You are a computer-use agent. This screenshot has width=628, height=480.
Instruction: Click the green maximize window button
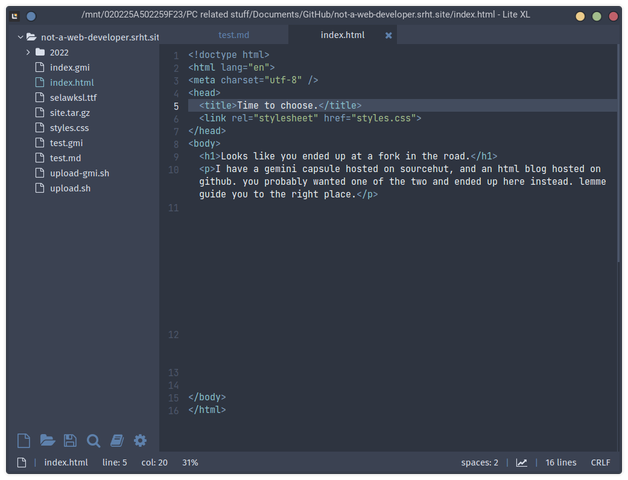[597, 16]
